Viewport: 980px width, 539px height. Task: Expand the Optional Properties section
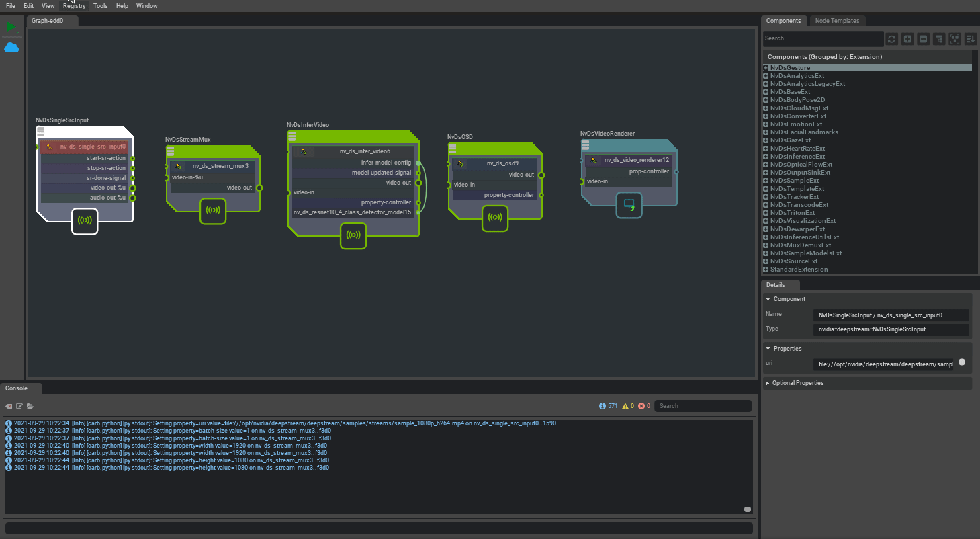(x=768, y=383)
